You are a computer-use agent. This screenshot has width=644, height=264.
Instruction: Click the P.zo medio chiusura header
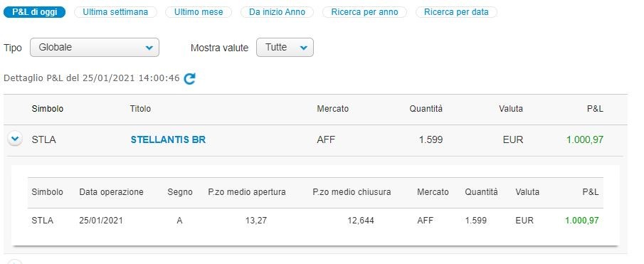point(352,192)
